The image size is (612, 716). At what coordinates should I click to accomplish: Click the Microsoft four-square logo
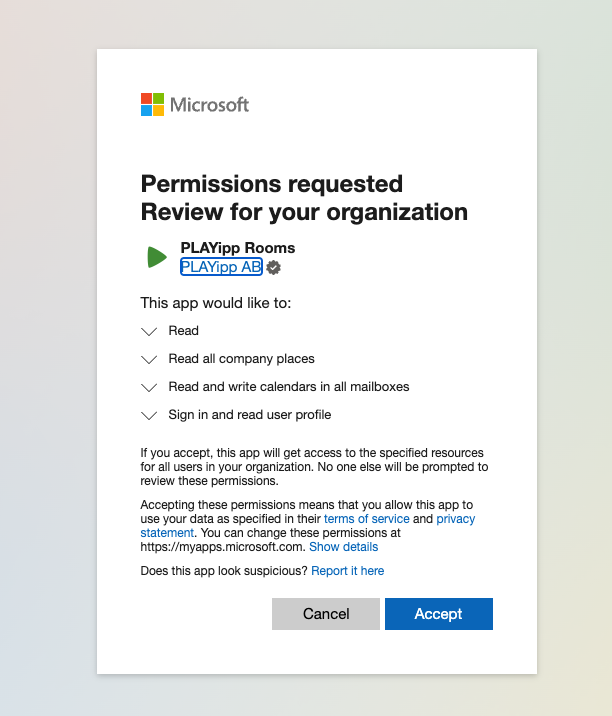click(x=152, y=105)
